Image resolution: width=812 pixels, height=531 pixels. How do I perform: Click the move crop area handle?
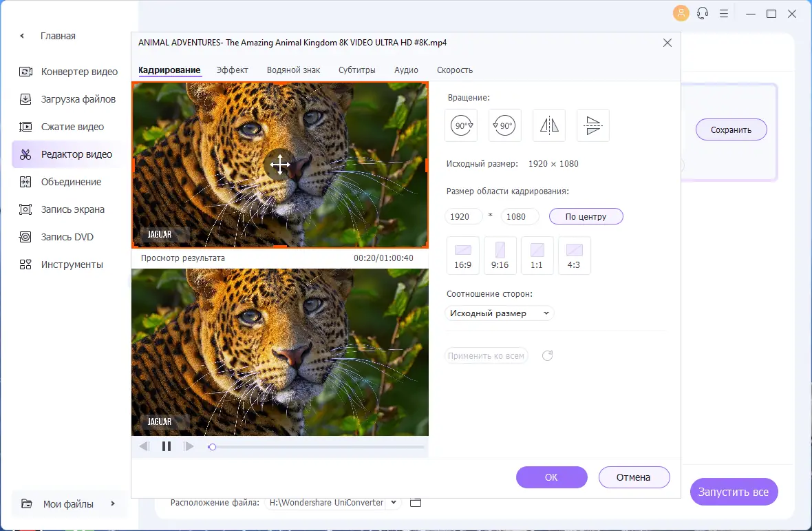click(279, 165)
